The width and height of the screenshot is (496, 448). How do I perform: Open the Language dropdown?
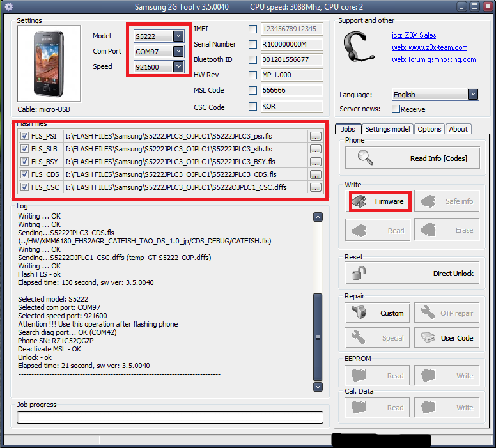click(473, 95)
